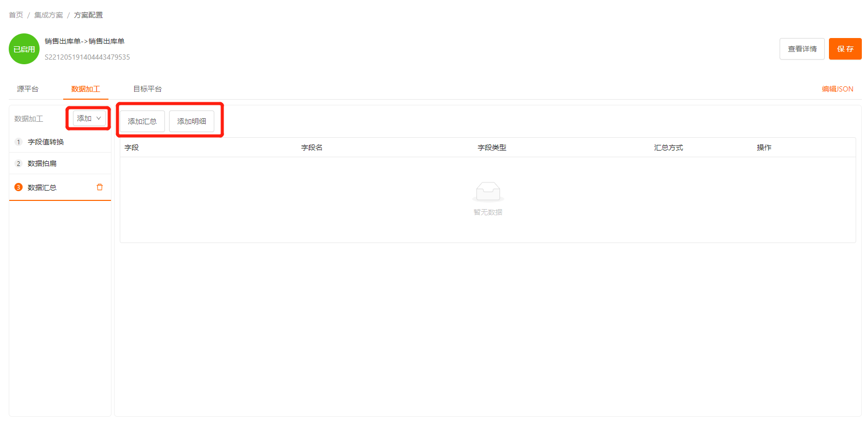Open the 添加 dropdown in 数据加工 panel
This screenshot has width=868, height=427.
coord(89,118)
